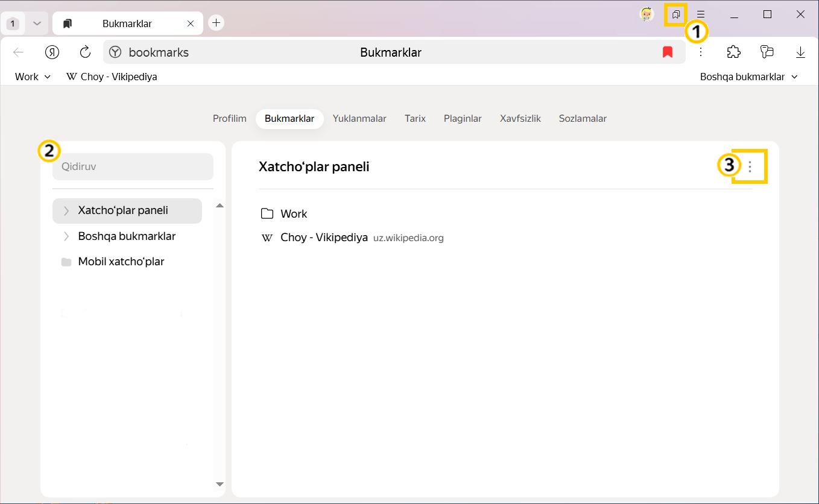Expand the Boshqa bukmarklar dropdown in bookmarks bar

click(749, 77)
